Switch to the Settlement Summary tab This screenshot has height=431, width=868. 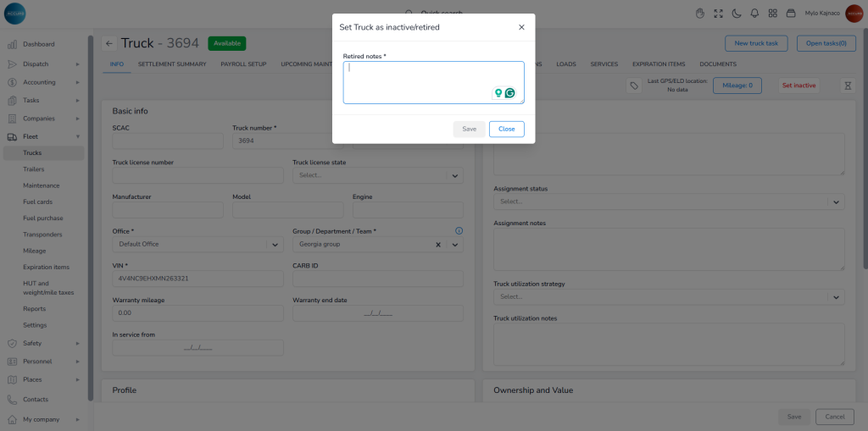172,64
